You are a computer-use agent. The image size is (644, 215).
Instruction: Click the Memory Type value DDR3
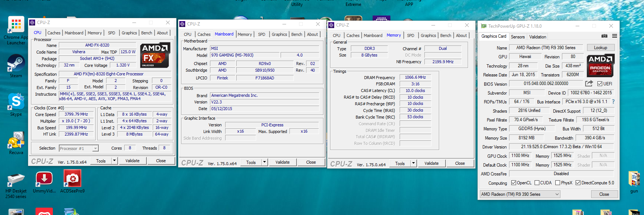369,49
